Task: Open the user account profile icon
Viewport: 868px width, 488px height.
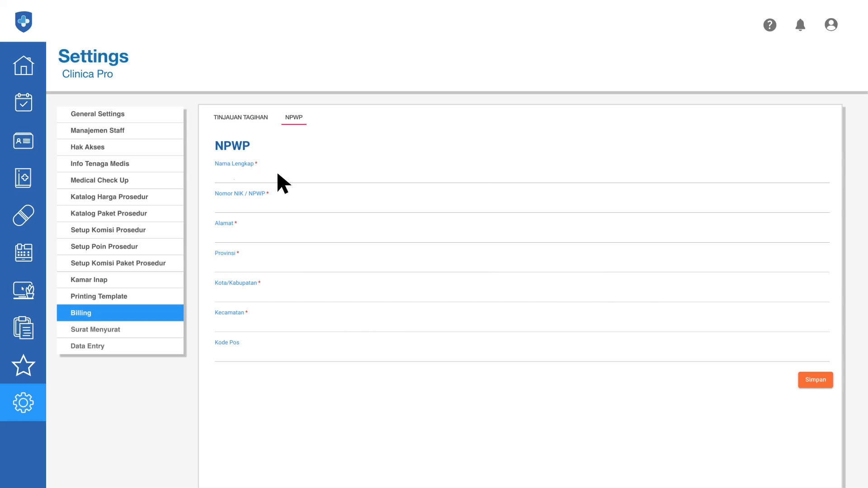Action: (x=831, y=25)
